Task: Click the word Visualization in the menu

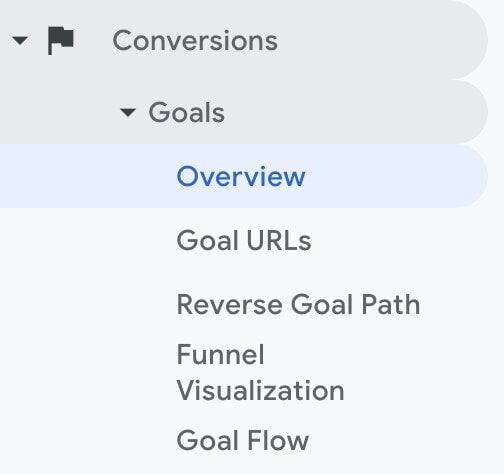Action: tap(260, 391)
